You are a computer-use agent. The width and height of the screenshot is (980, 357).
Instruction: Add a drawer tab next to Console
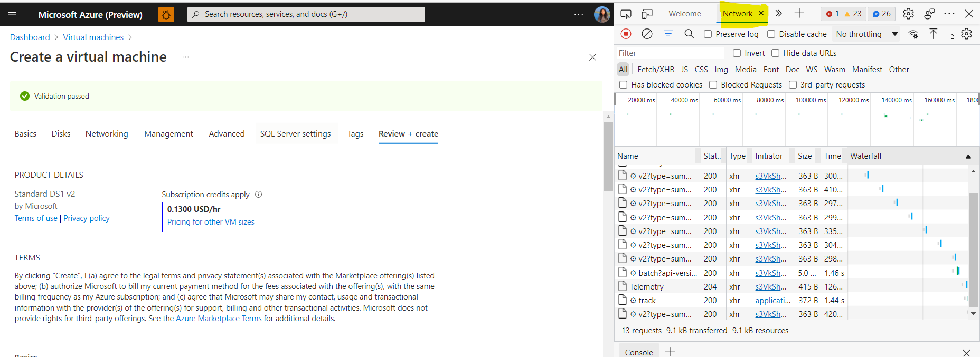670,352
